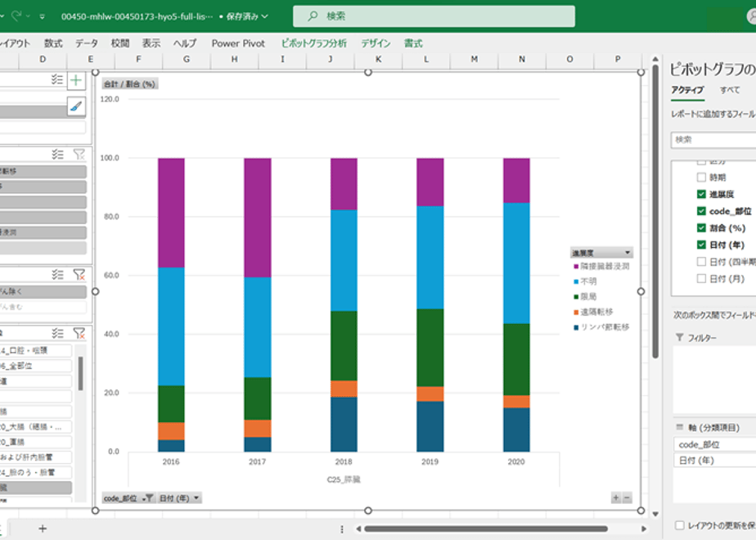Open the デザイン ribbon tab
Viewport: 756px width, 540px height.
(x=376, y=43)
